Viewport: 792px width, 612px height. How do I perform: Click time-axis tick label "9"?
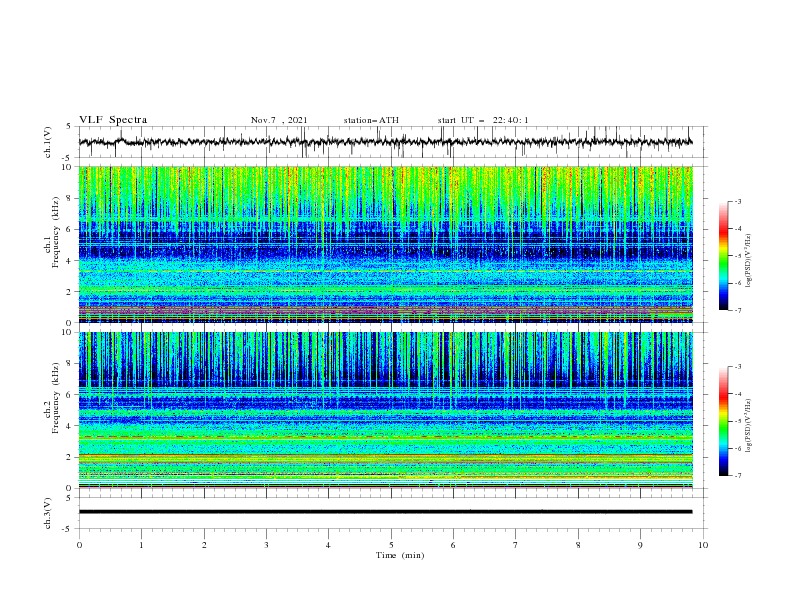(640, 545)
